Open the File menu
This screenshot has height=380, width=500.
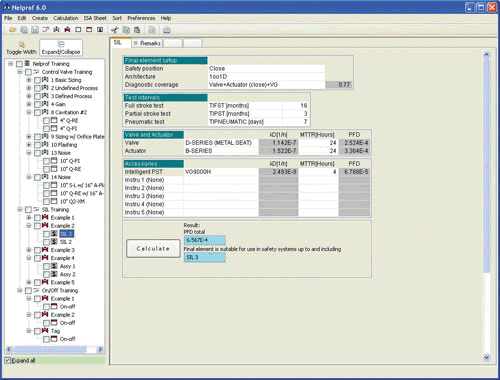click(8, 18)
